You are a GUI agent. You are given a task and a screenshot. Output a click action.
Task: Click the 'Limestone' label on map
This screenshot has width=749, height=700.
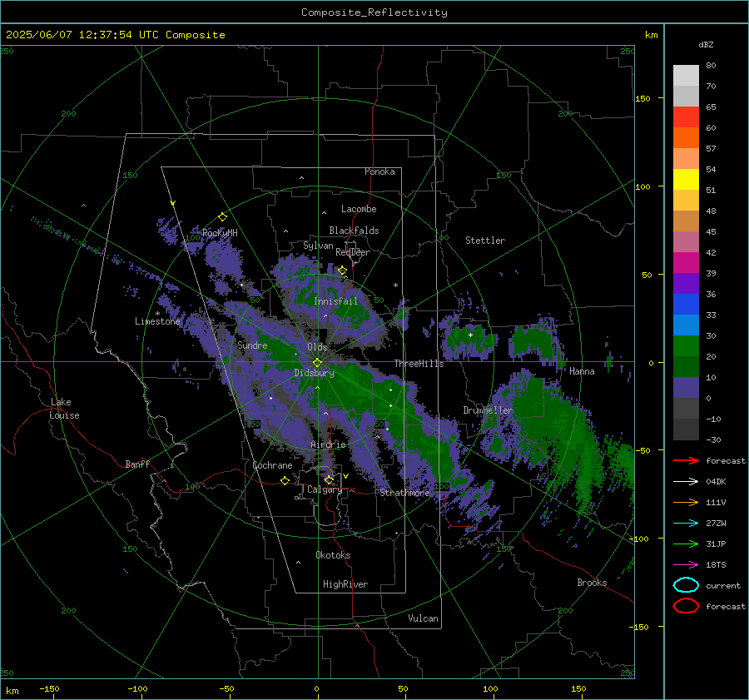click(x=157, y=321)
